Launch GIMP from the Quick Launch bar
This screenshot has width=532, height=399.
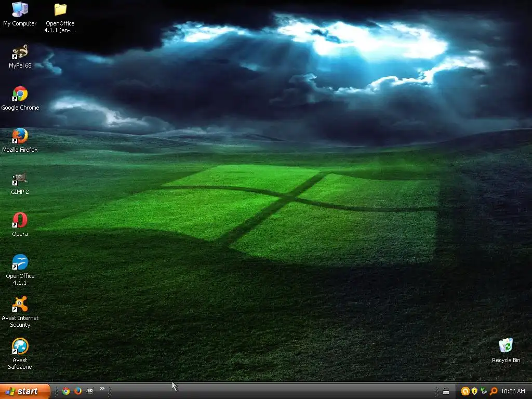point(89,391)
